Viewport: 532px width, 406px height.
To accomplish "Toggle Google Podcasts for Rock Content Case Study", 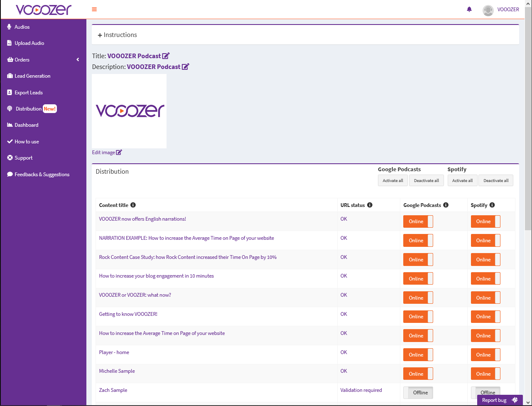I will coord(418,260).
